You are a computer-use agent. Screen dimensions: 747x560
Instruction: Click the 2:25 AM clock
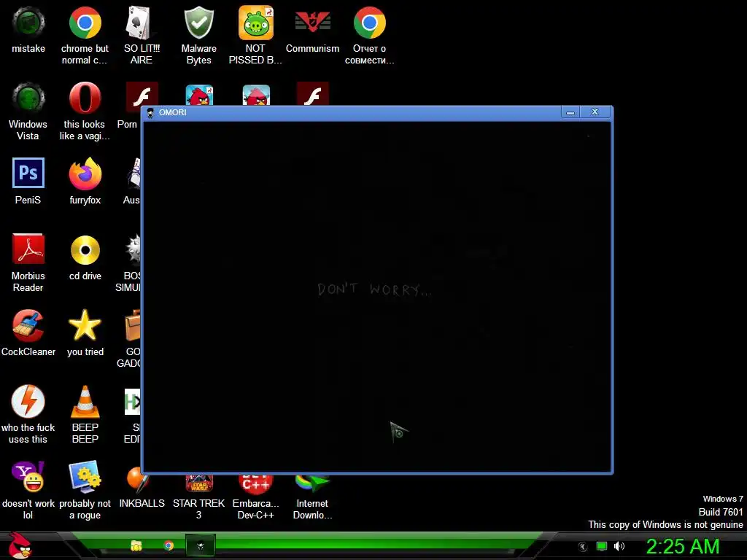682,546
